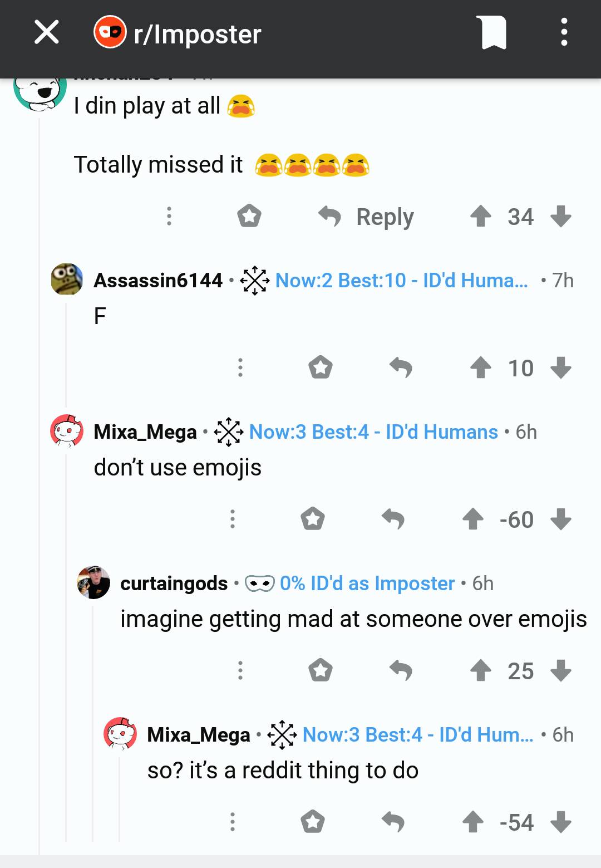Screen dimensions: 601x868
Task: Tap the award star on Totally missed it
Action: click(x=249, y=217)
